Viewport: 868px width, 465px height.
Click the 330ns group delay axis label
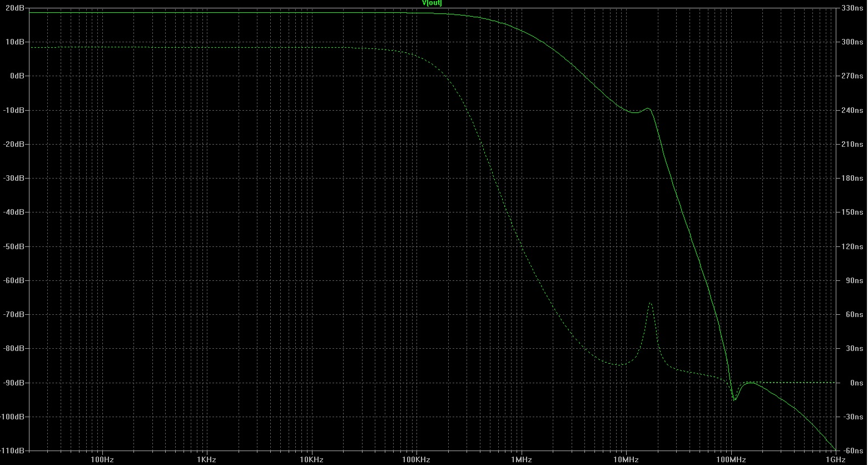click(852, 8)
